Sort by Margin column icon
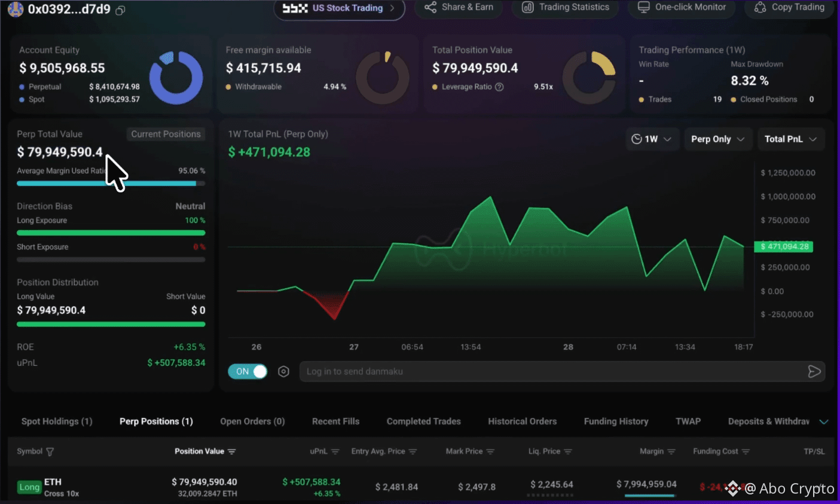Image resolution: width=840 pixels, height=504 pixels. click(671, 452)
